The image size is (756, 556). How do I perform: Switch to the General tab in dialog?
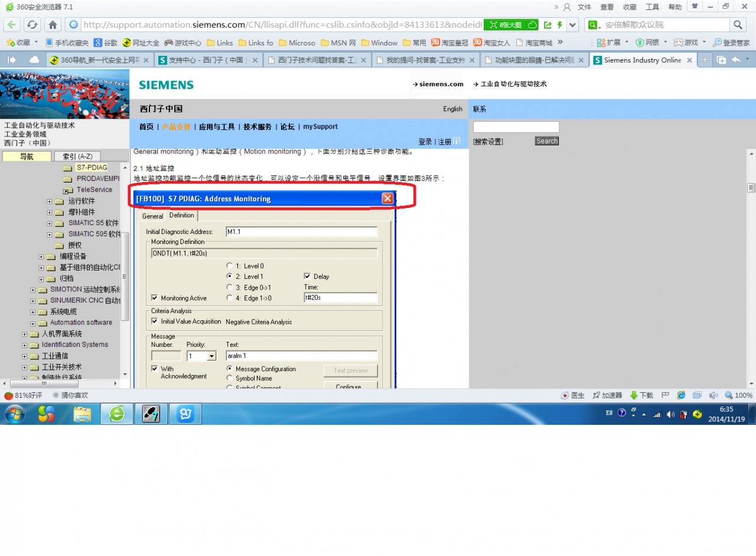(x=152, y=216)
